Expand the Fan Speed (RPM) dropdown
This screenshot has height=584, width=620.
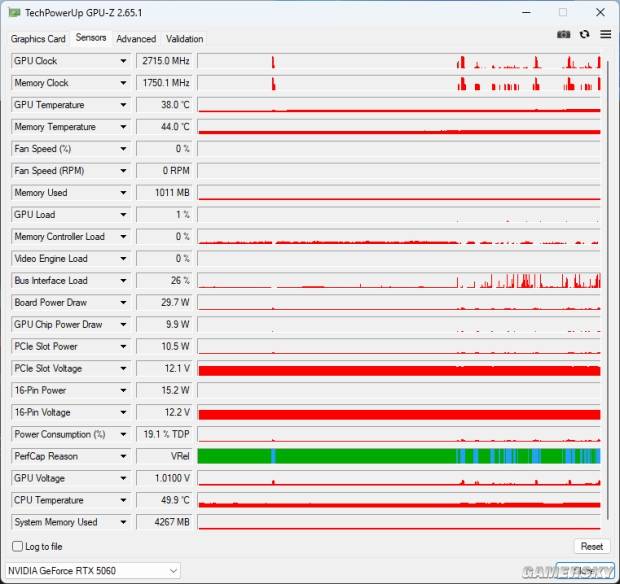pos(123,171)
